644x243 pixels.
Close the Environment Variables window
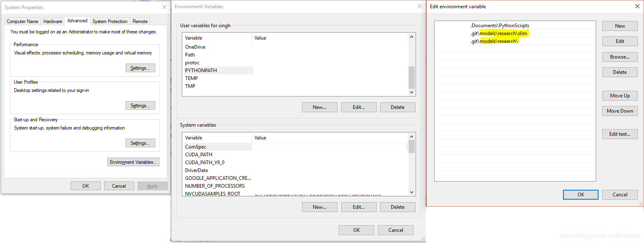420,7
